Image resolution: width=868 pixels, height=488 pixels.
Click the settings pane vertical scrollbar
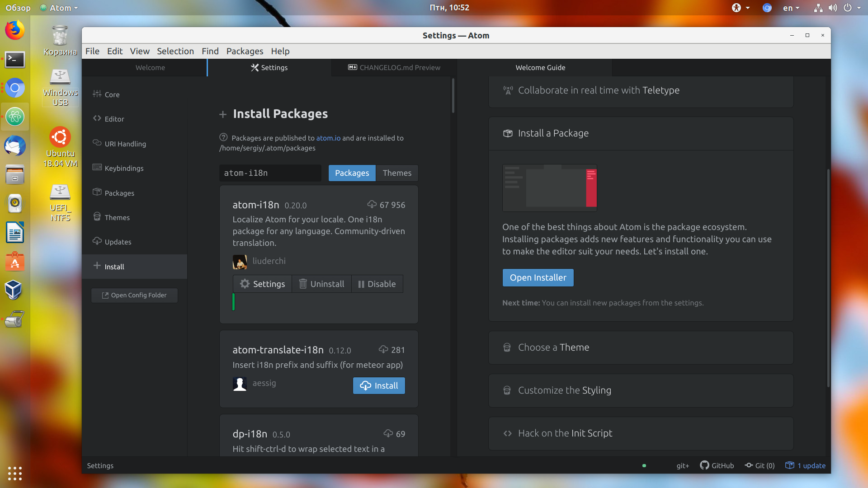pyautogui.click(x=453, y=96)
